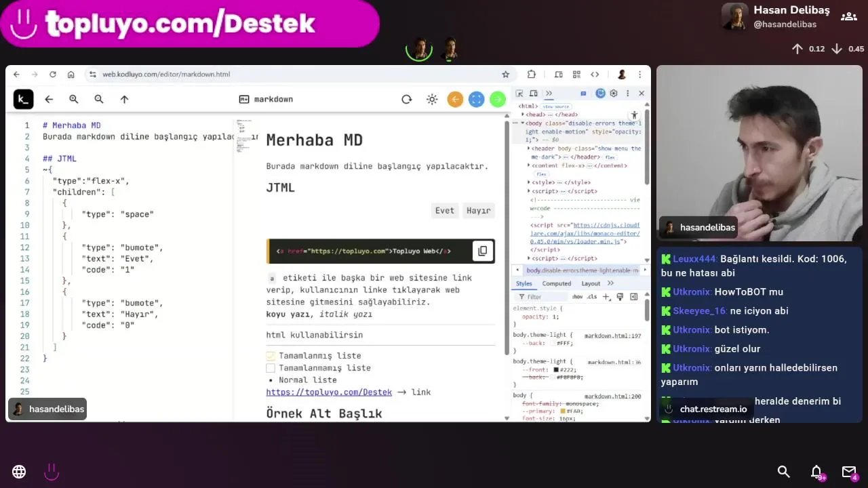Go to browser home page

click(x=71, y=75)
